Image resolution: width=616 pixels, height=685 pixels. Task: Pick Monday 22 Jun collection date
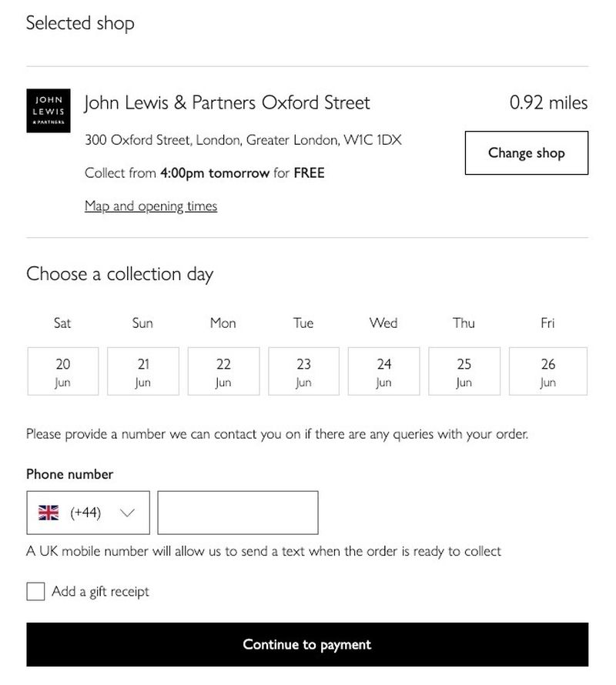(223, 371)
